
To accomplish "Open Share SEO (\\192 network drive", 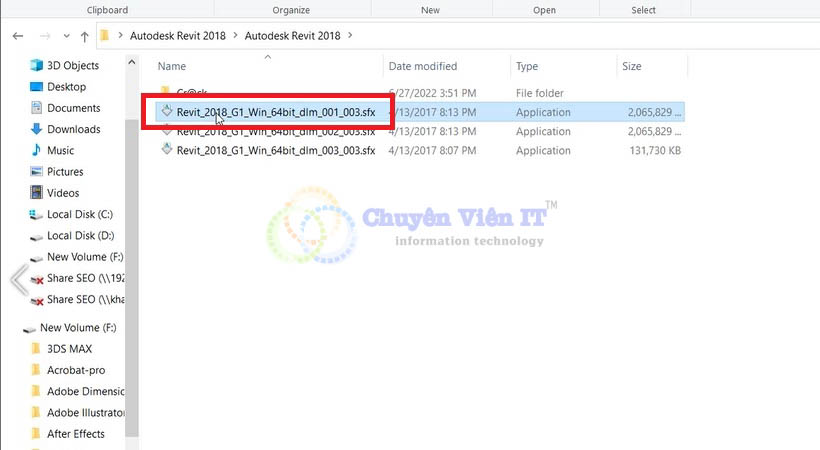I will (x=86, y=278).
